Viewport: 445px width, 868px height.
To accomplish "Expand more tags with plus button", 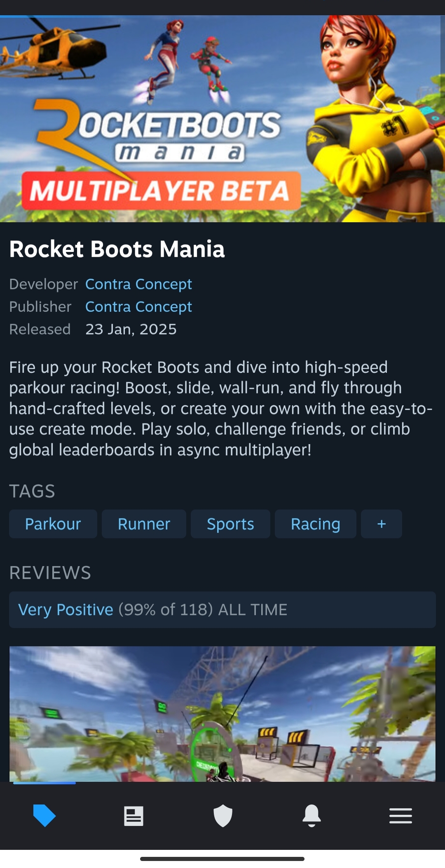I will 382,524.
